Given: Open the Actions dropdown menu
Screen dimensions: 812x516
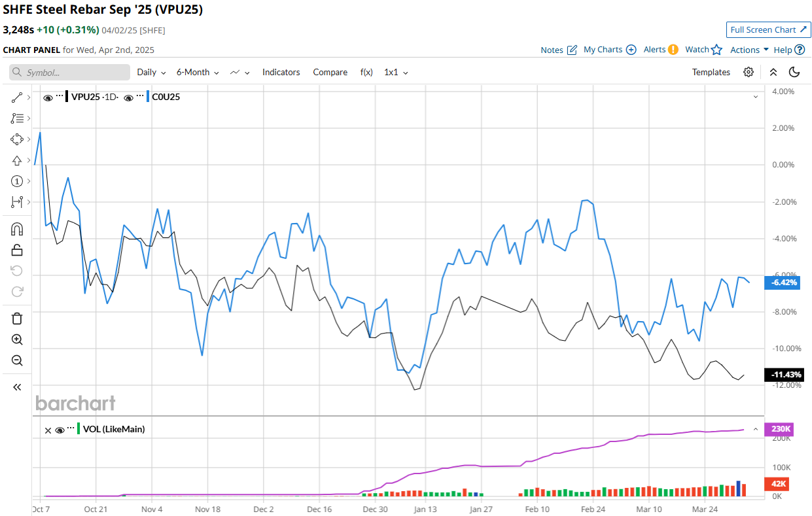Looking at the screenshot, I should 749,50.
